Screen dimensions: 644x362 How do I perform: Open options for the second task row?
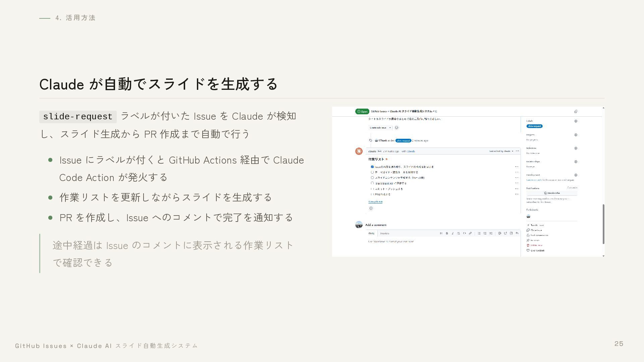(517, 172)
